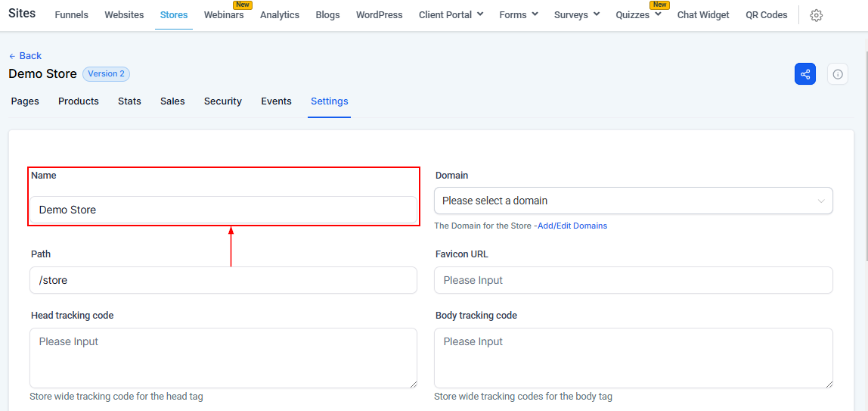Go back using the Back arrow link

click(25, 56)
